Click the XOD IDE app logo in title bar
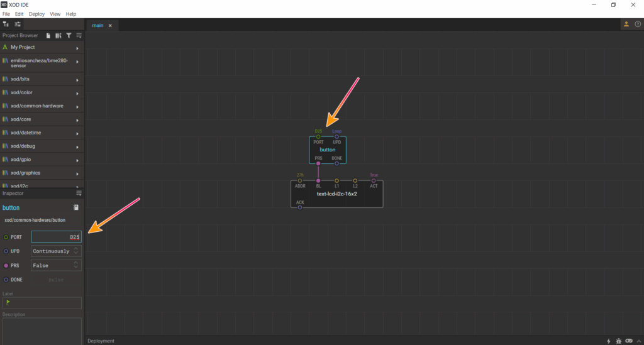The height and width of the screenshot is (345, 644). tap(4, 4)
